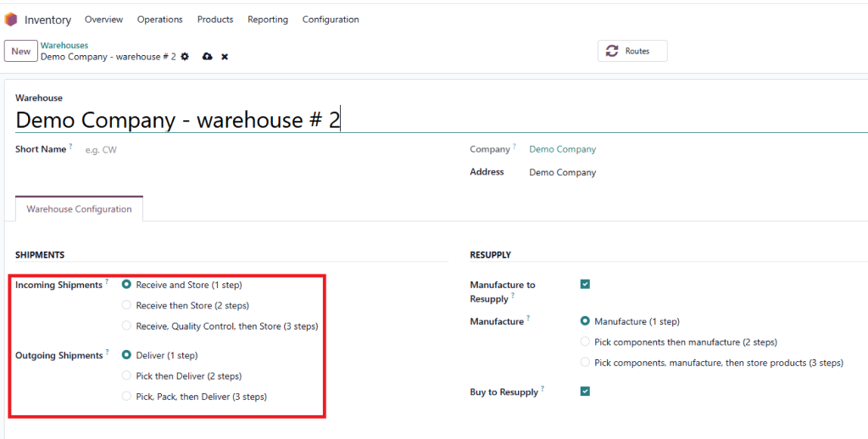Choose Pick components then manufacture (2 steps)
868x439 pixels.
pyautogui.click(x=585, y=342)
